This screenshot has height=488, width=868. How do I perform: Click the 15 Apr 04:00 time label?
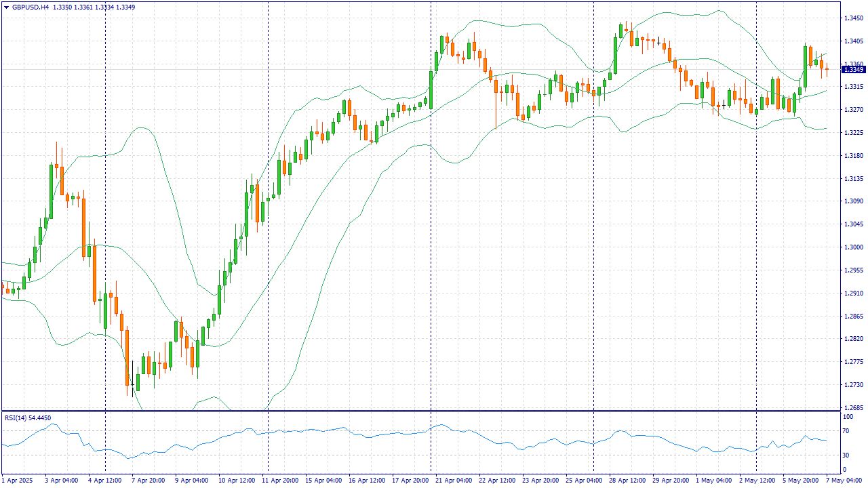coord(323,481)
